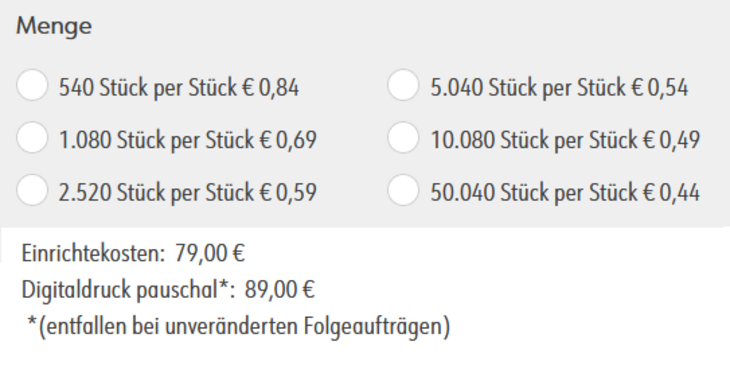Image resolution: width=730 pixels, height=365 pixels.
Task: Click the 79,00 € setup cost amount
Action: (210, 254)
